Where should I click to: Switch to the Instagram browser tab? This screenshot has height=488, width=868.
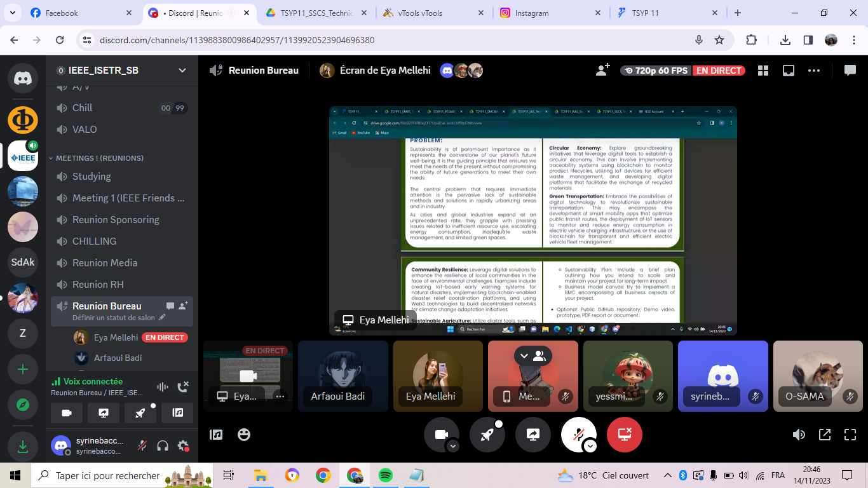550,13
